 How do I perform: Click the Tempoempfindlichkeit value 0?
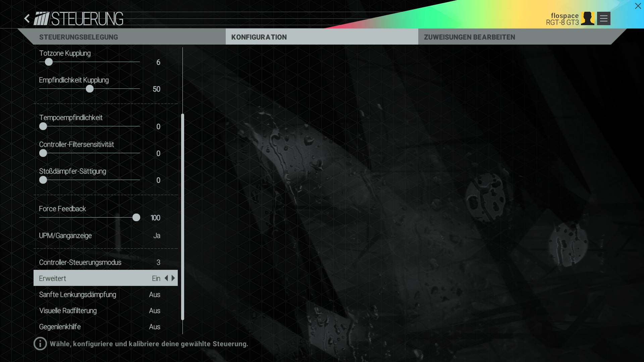coord(158,127)
